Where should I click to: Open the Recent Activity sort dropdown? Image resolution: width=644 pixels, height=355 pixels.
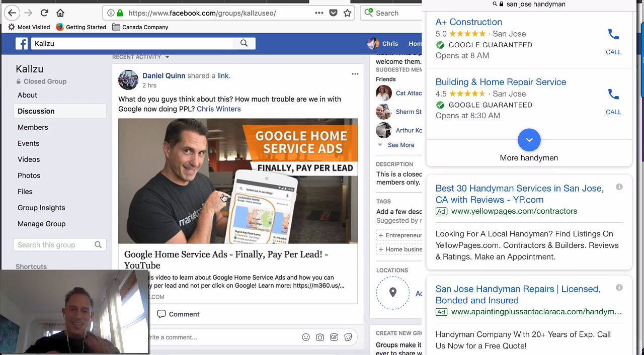click(141, 57)
